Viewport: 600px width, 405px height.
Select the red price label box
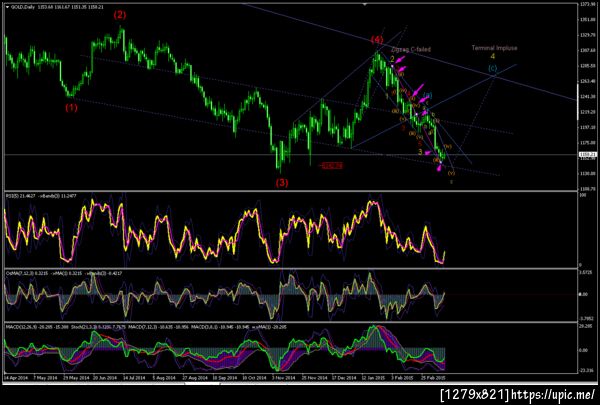332,165
